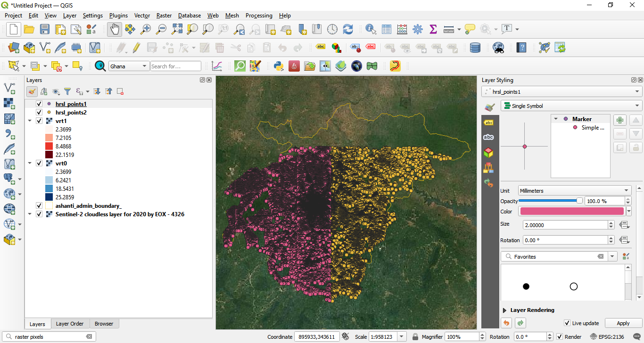The image size is (644, 343).
Task: Add symbol layer with green plus button
Action: coord(620,120)
